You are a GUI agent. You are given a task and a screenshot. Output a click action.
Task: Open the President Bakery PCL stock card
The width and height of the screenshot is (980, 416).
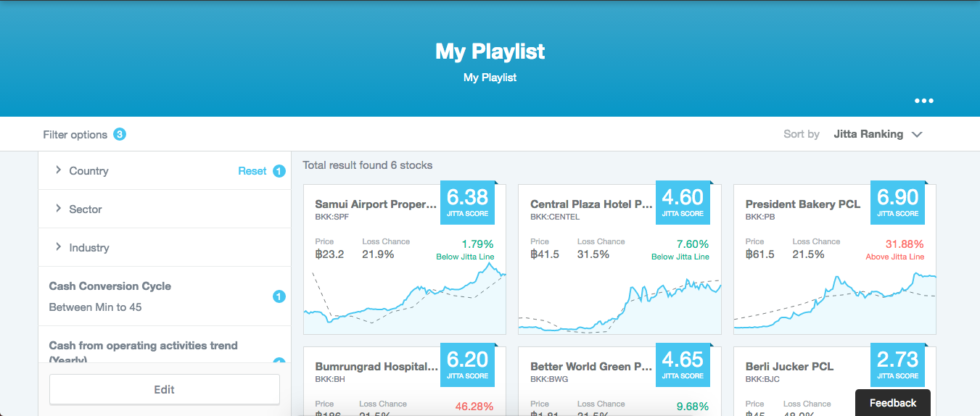click(835, 259)
